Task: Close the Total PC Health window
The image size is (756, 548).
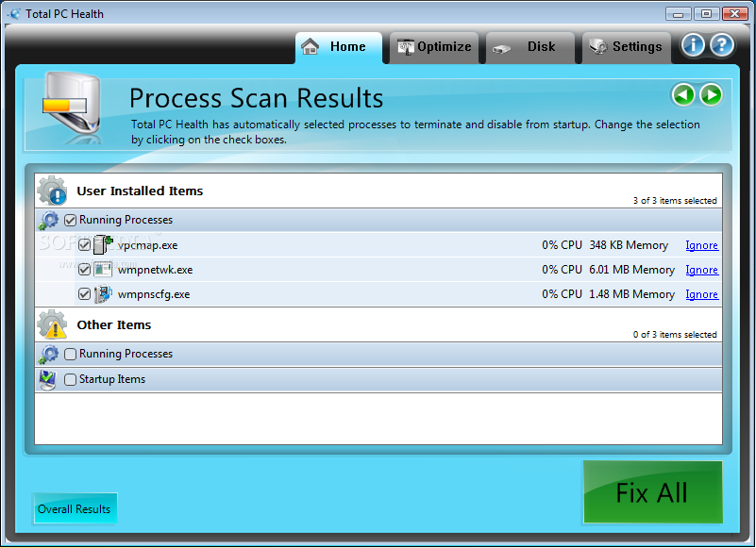Action: point(735,14)
